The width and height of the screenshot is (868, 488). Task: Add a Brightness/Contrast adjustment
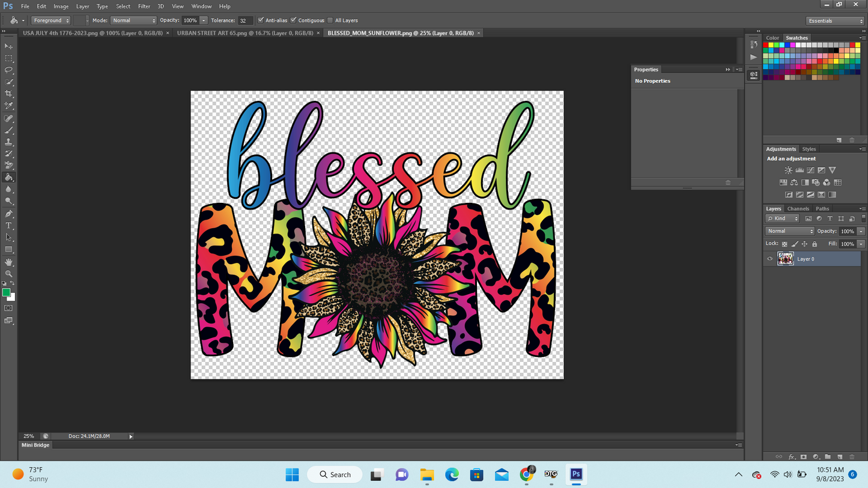788,170
